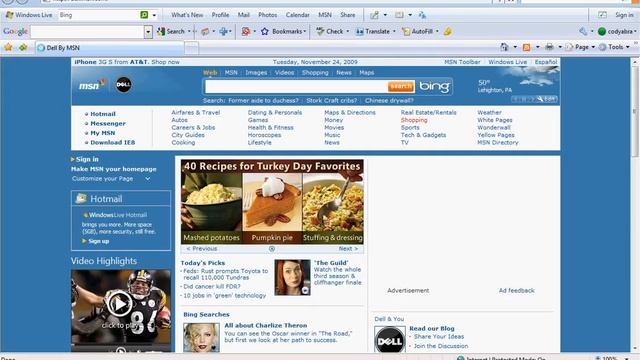Image resolution: width=640 pixels, height=360 pixels.
Task: Open Photos on Windows Live toolbar
Action: 268,15
